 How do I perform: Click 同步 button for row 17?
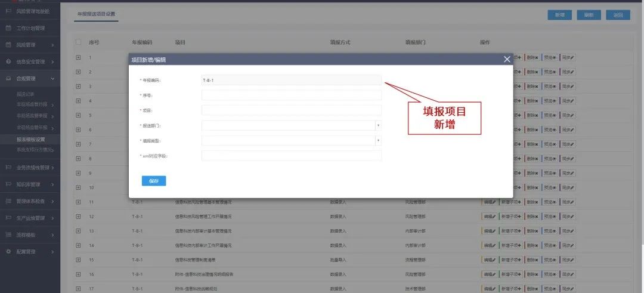tap(568, 289)
